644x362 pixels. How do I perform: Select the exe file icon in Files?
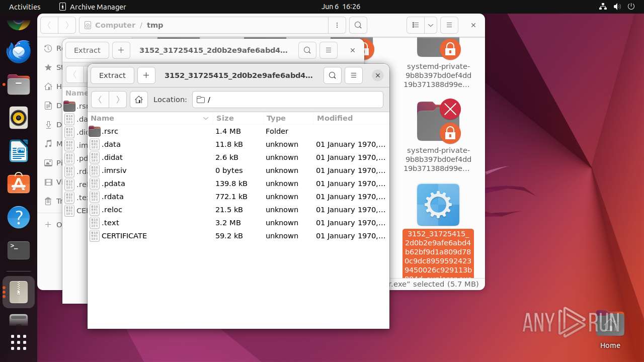click(x=438, y=205)
